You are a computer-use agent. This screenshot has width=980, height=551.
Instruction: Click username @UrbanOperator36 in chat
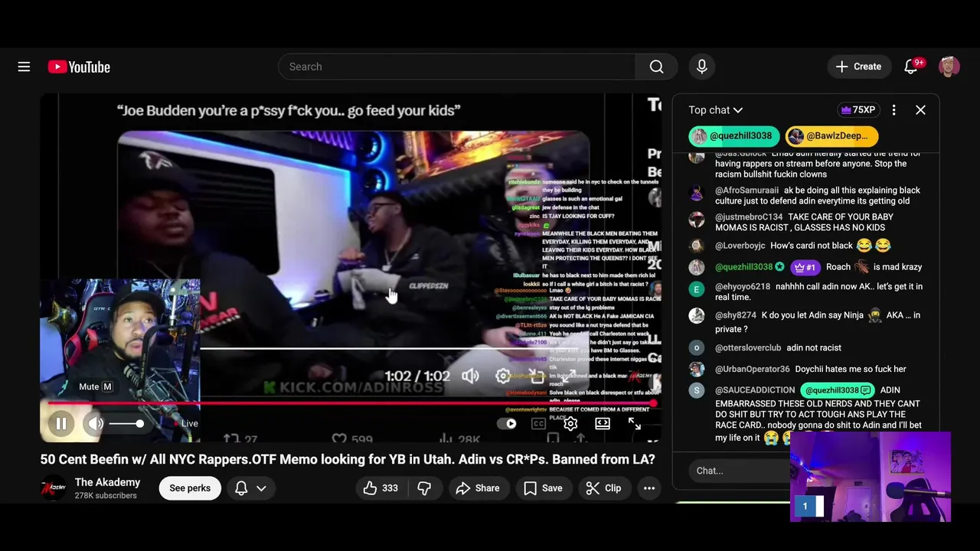click(753, 370)
